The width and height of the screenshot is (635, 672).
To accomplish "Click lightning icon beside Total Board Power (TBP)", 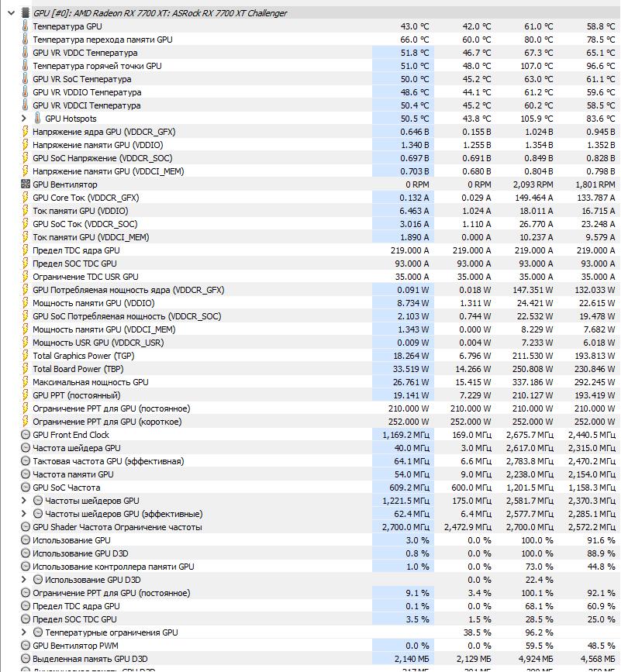I will tap(26, 369).
